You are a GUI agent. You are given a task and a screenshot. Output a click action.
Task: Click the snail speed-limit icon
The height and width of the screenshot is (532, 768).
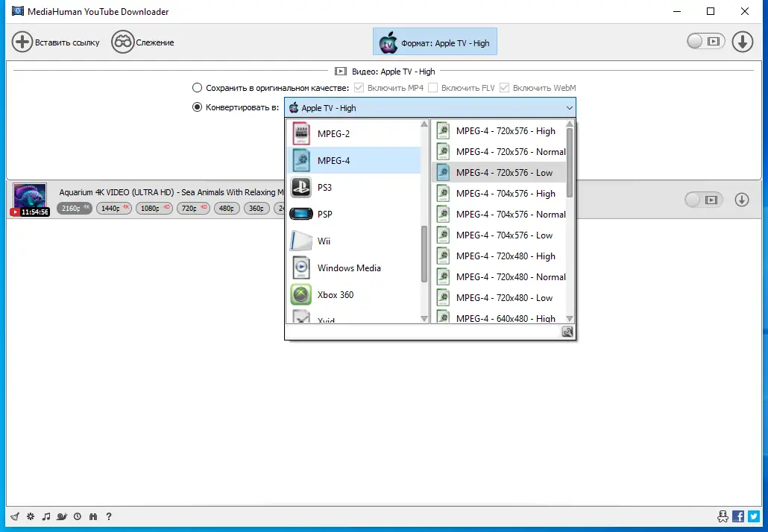62,516
